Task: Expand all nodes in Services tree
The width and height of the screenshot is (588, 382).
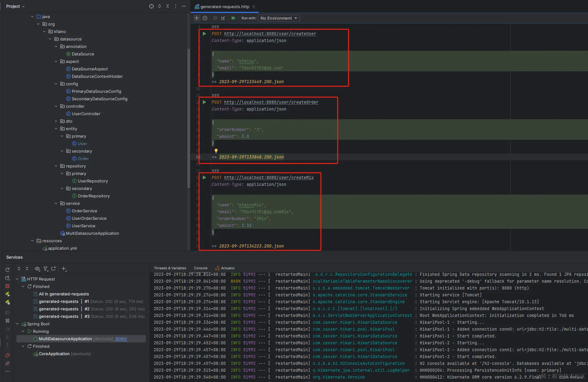Action: tap(19, 268)
